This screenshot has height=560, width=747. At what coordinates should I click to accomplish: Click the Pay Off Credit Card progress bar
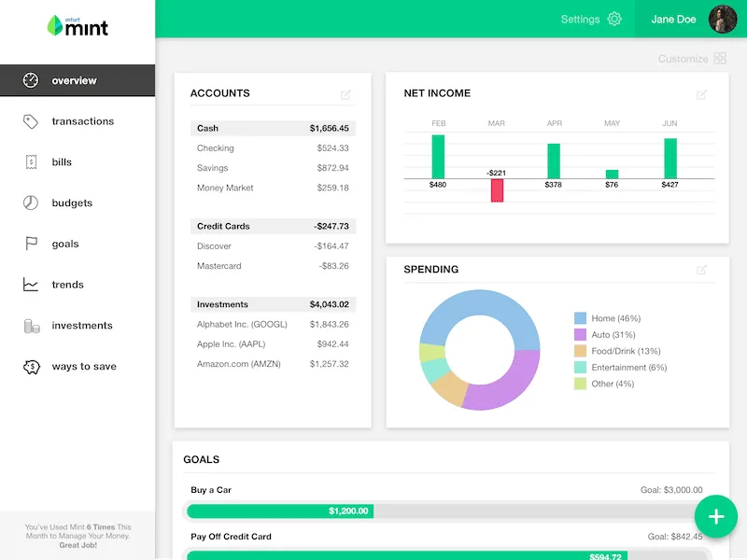point(447,555)
